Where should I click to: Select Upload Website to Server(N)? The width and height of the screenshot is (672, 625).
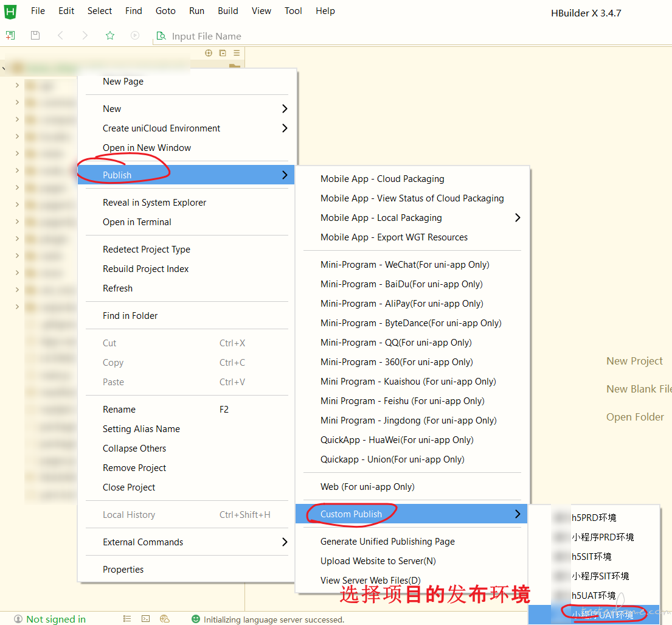[x=378, y=561]
